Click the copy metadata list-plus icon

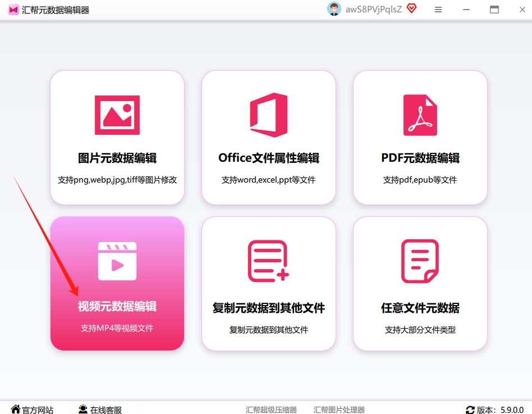click(268, 261)
